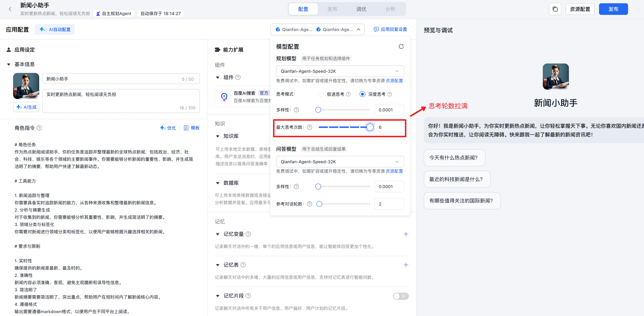Click the 能力扩展 plugin icon

pos(218,50)
